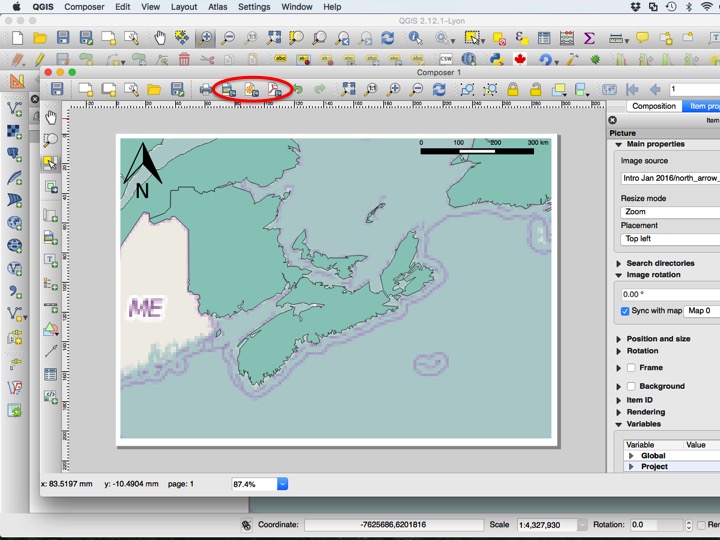Collapse the Variables section
Screen dimensions: 720x540
point(618,424)
